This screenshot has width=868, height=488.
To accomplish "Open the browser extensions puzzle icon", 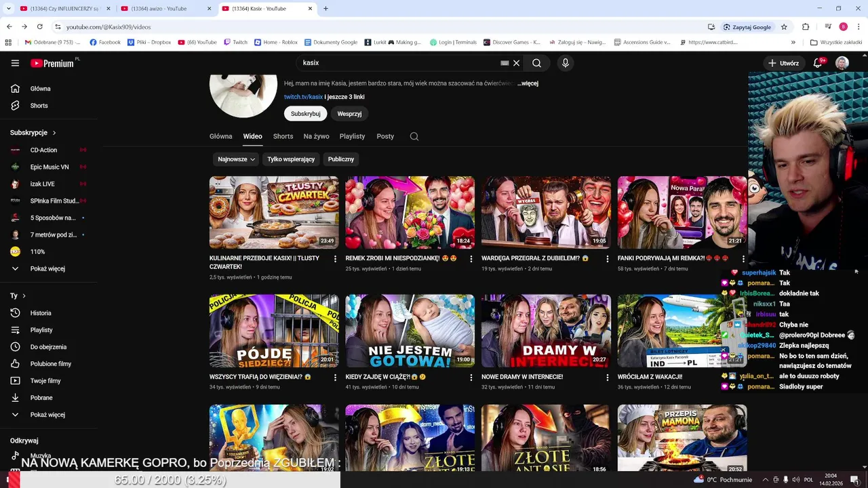I will [806, 26].
